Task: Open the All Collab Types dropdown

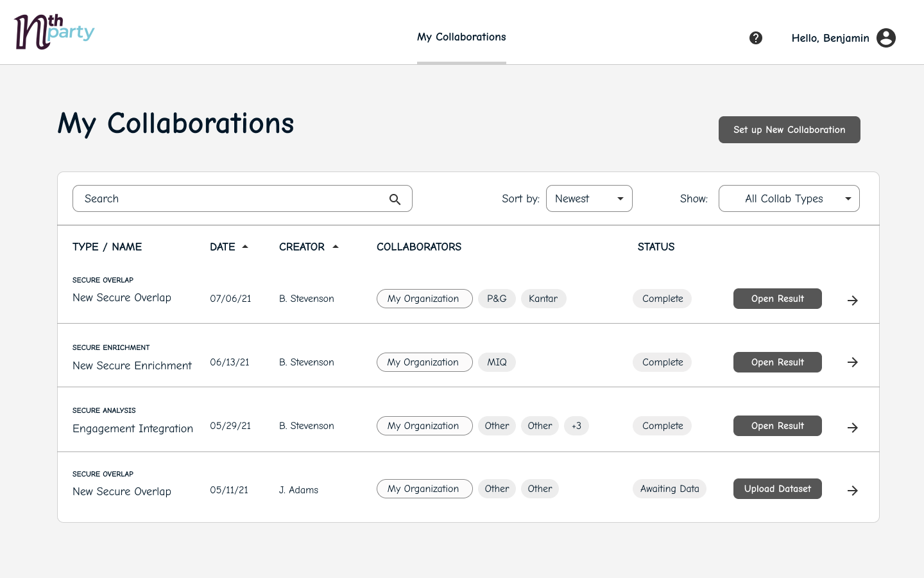Action: pos(789,198)
